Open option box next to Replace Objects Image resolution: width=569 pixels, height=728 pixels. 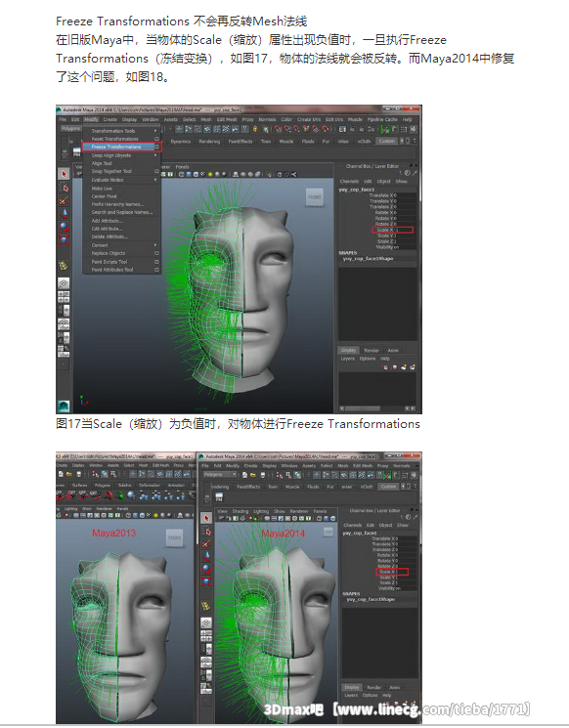tap(157, 253)
